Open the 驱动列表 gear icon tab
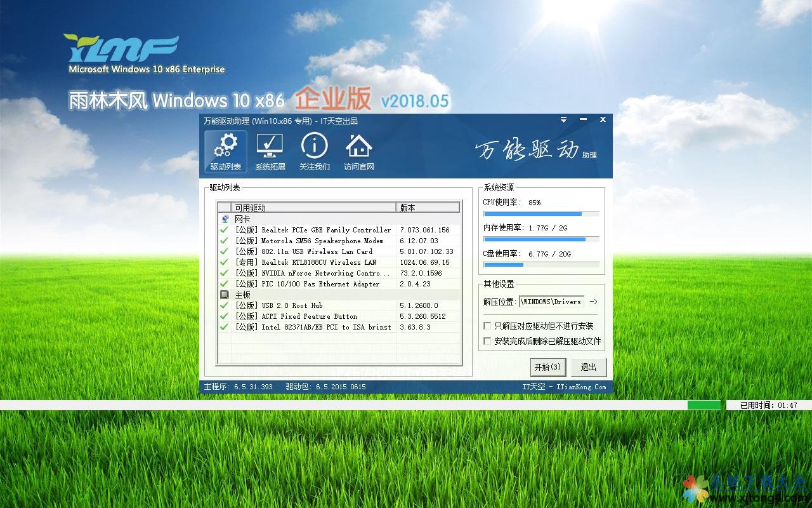This screenshot has width=812, height=508. click(x=226, y=152)
